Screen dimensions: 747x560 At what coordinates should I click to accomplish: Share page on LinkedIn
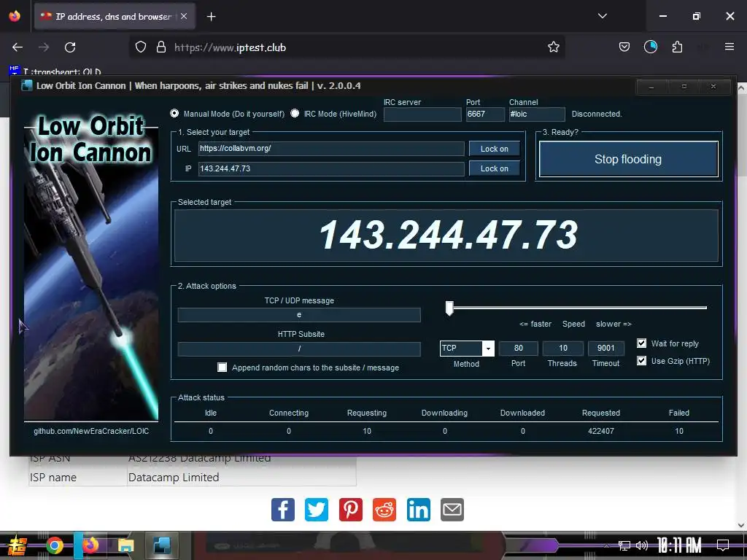click(418, 510)
